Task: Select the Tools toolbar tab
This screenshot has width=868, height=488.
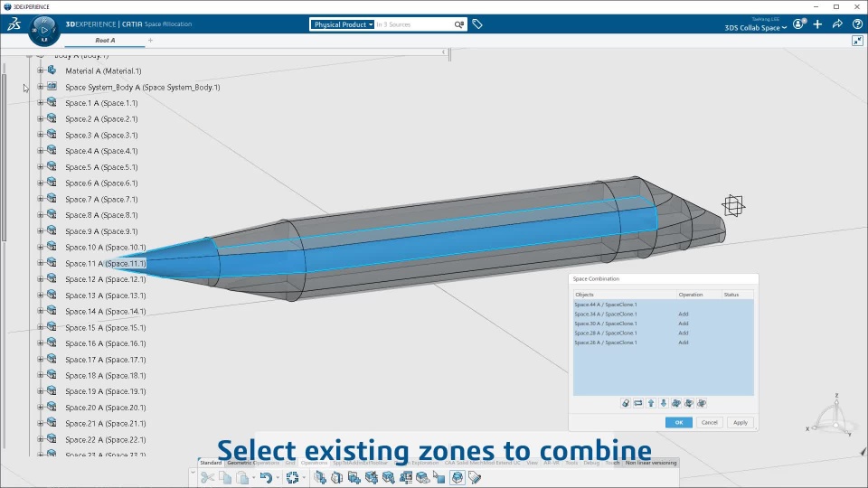Action: click(571, 463)
